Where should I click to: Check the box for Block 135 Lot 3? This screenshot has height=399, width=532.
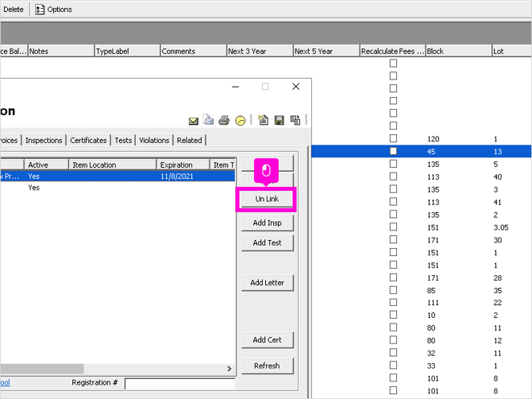pyautogui.click(x=393, y=189)
